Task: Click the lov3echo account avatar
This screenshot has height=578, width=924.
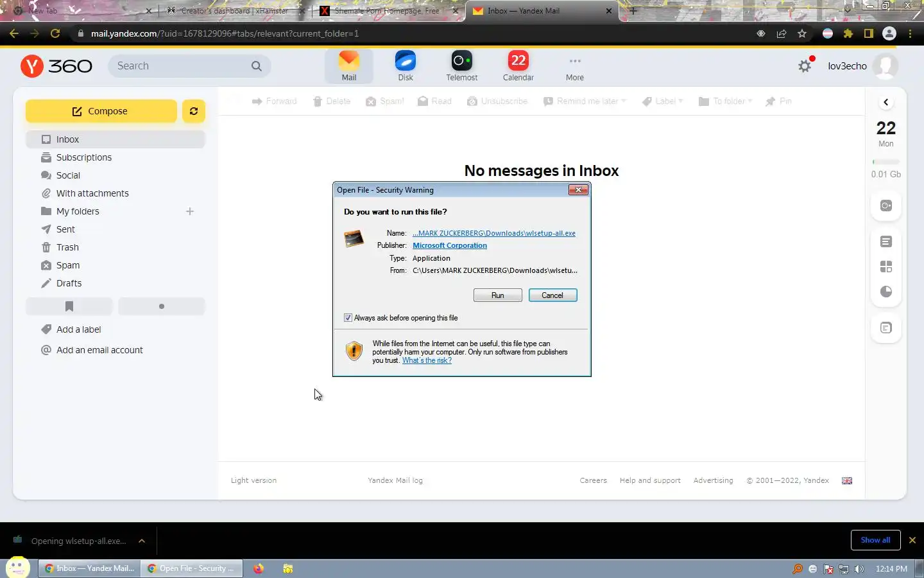Action: click(886, 66)
